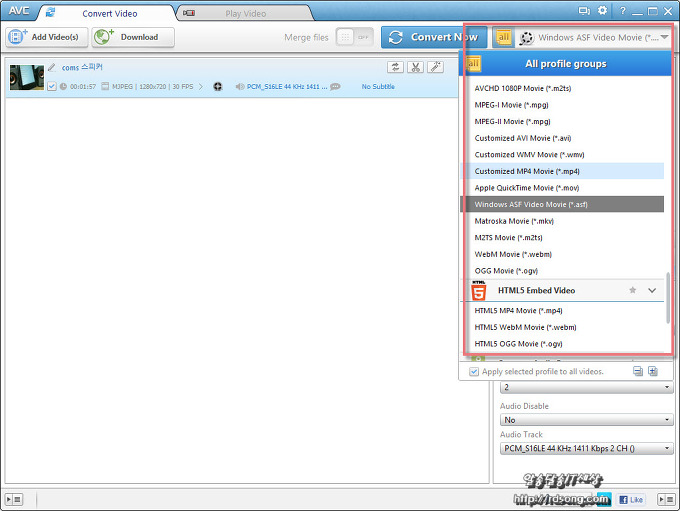Click the scissors cut icon on video item
Viewport: 680px width, 511px height.
415,67
